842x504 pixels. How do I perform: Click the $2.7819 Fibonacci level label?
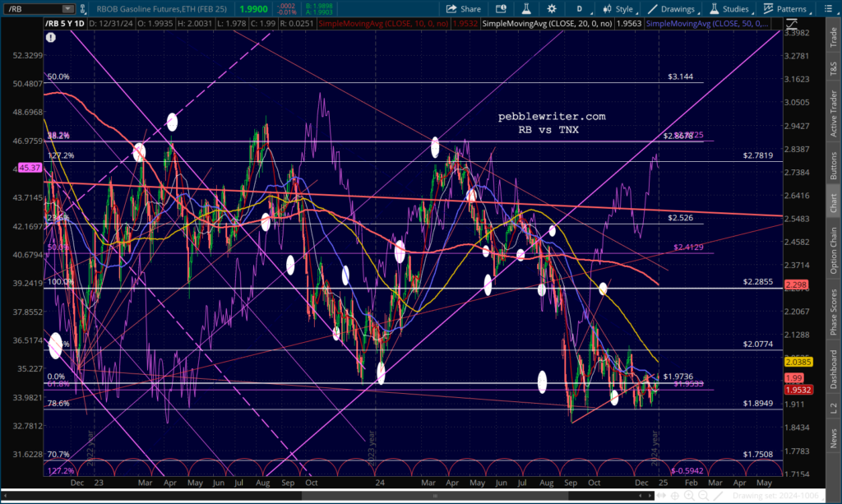757,155
